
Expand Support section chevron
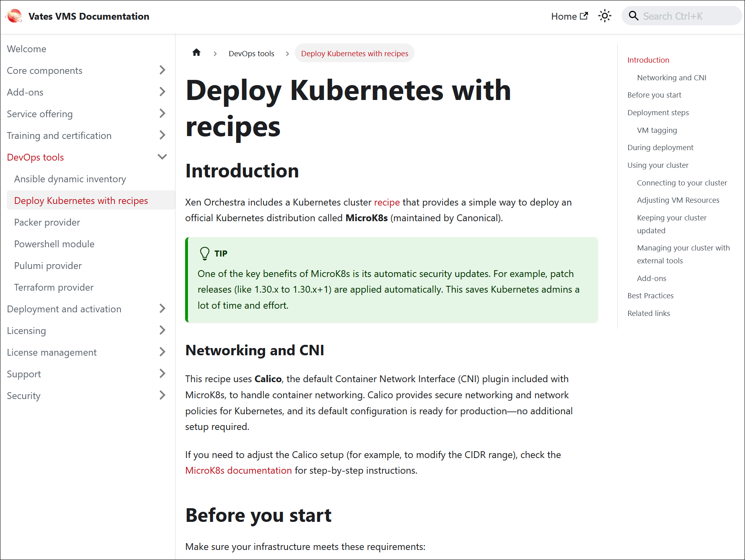click(162, 374)
